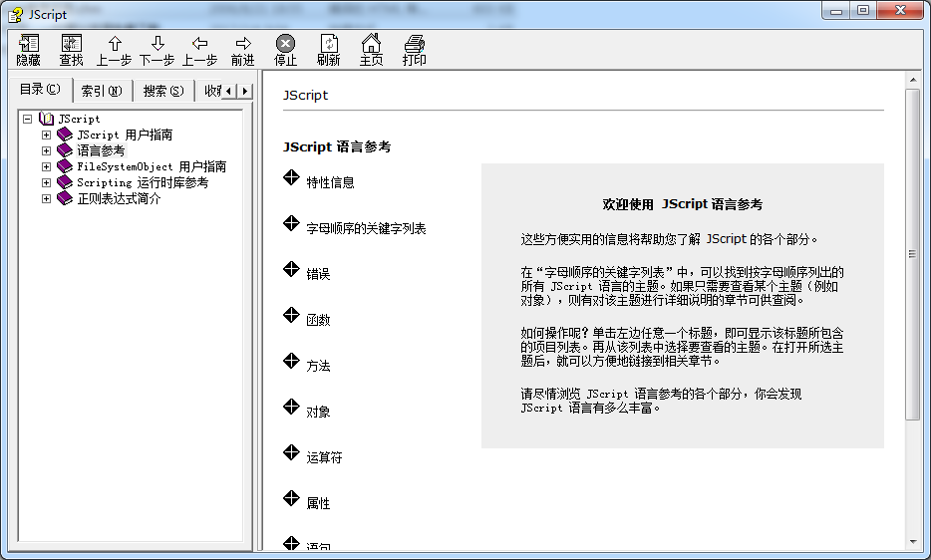Select JScript 用户指南 in the tree
931x560 pixels.
pos(125,135)
